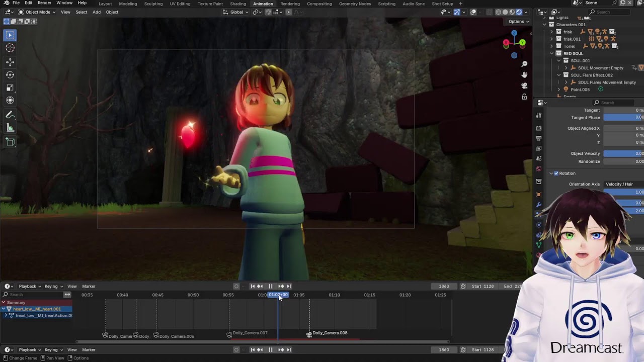Open the viewport Options dropdown
The height and width of the screenshot is (362, 644).
(519, 22)
